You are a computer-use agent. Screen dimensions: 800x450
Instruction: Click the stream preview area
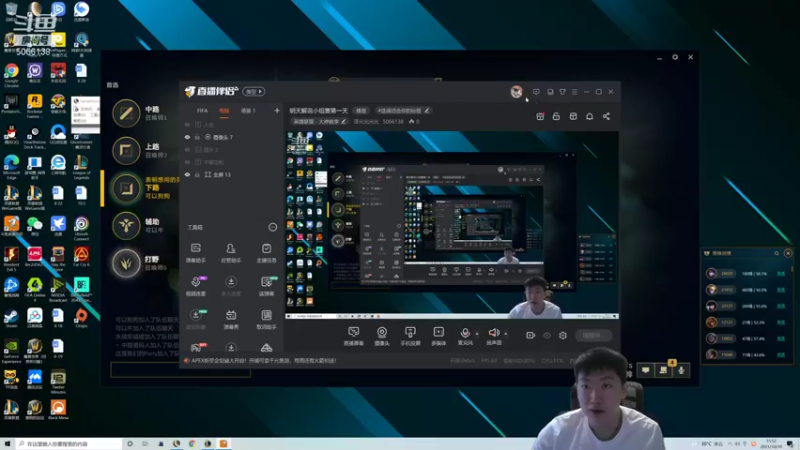452,225
